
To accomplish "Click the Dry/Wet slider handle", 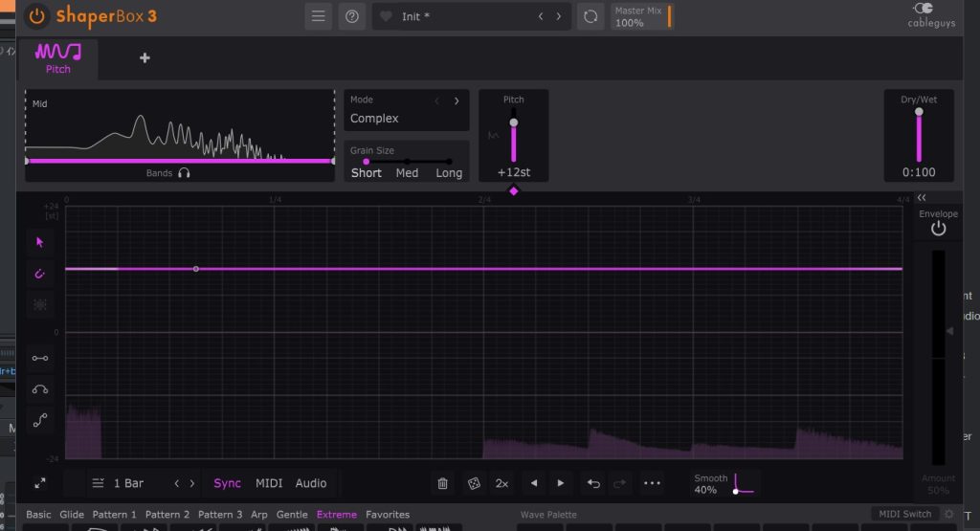I will pos(919,112).
